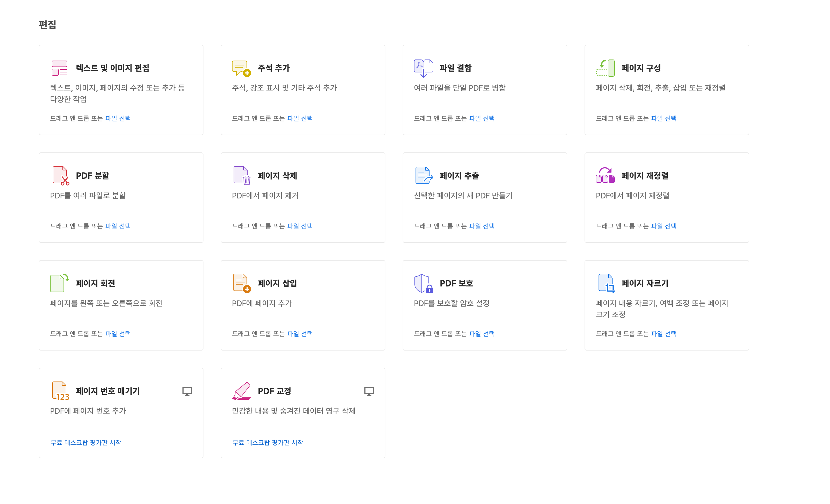Click the 페이지 구성 green icon
The height and width of the screenshot is (504, 830).
click(x=605, y=68)
